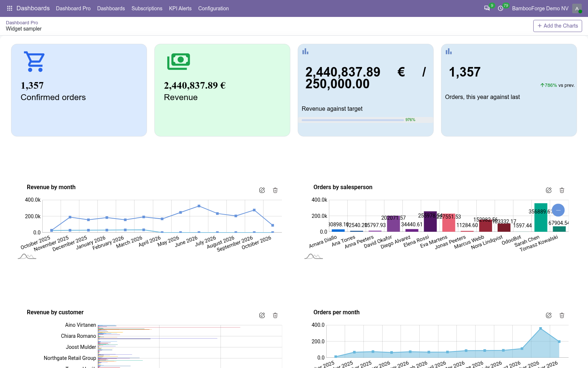Go to the Dashboard Pro breadcrumb

pyautogui.click(x=22, y=22)
